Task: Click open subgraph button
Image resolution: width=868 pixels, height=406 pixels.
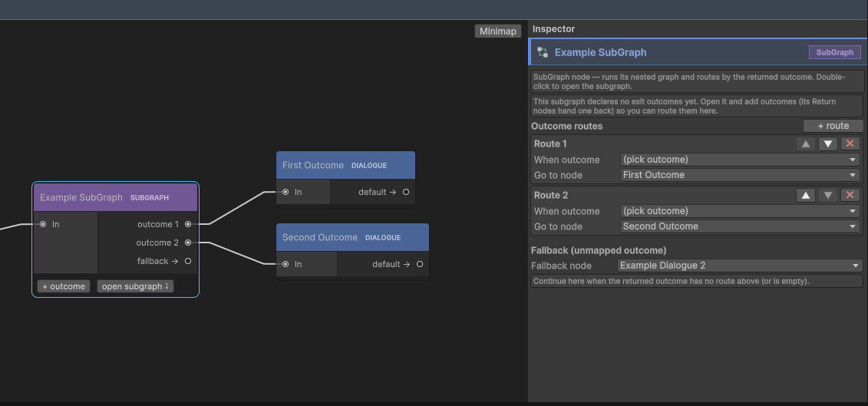Action: click(135, 286)
